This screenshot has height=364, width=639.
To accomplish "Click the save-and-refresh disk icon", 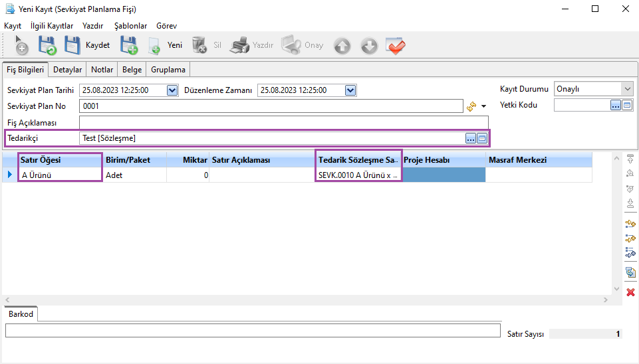I will [47, 45].
